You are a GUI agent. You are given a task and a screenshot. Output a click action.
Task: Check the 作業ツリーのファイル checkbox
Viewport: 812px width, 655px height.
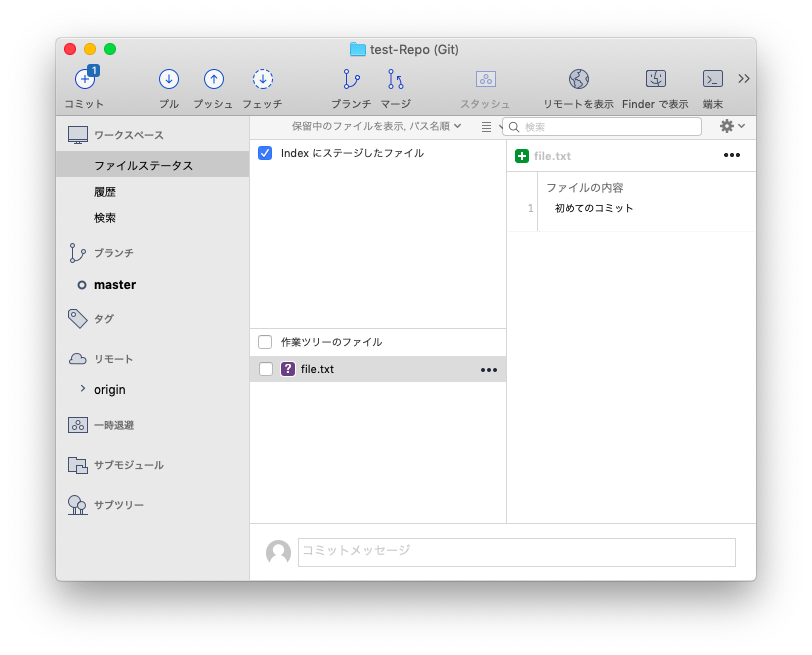click(x=265, y=341)
